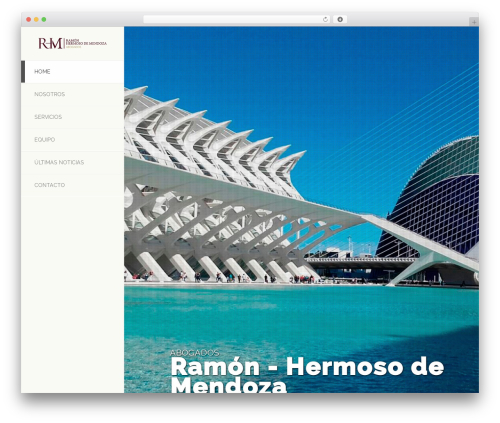
Task: Click the RHM law firm logo
Action: (x=72, y=43)
